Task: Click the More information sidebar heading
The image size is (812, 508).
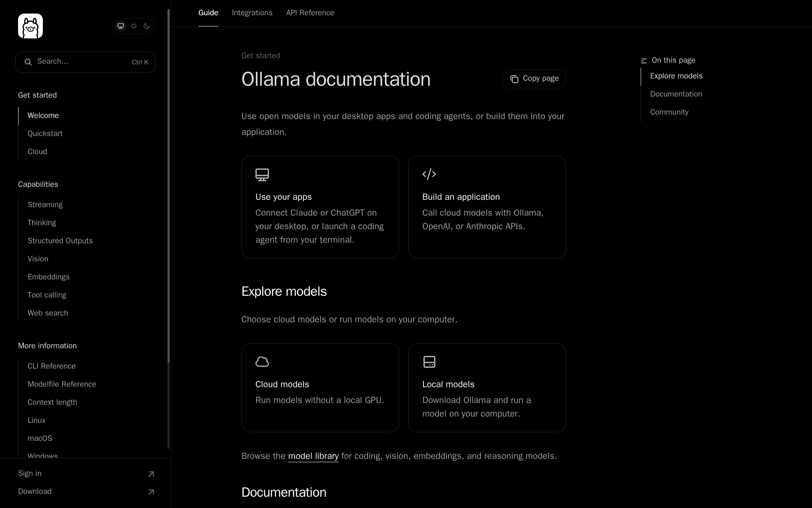Action: (x=47, y=346)
